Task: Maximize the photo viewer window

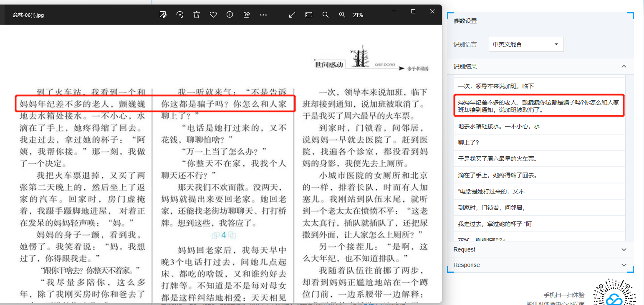Action: (x=413, y=11)
